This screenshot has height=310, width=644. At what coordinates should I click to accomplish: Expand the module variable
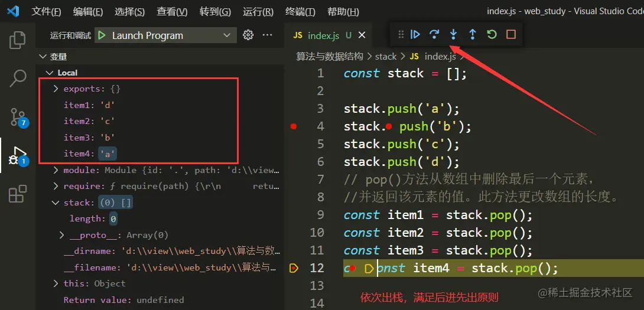tap(56, 170)
